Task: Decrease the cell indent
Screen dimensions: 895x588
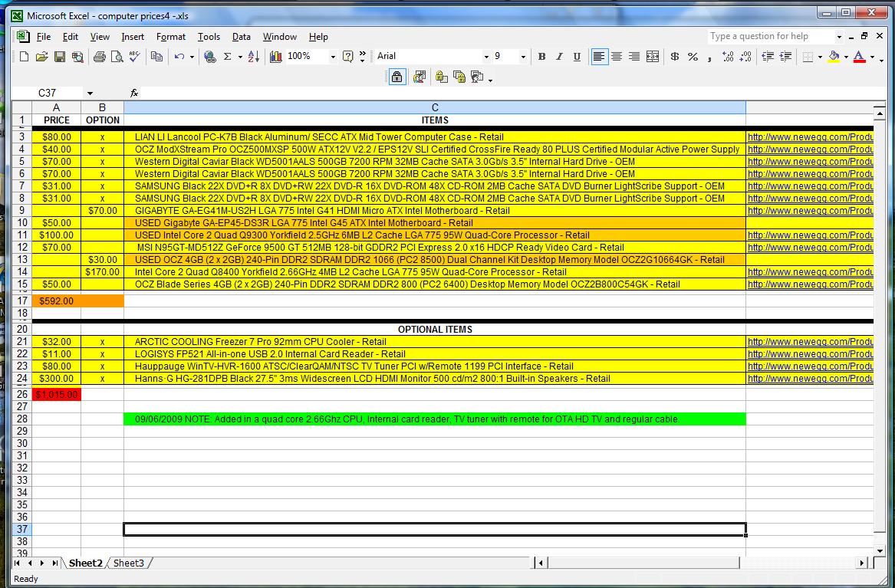Action: 768,57
